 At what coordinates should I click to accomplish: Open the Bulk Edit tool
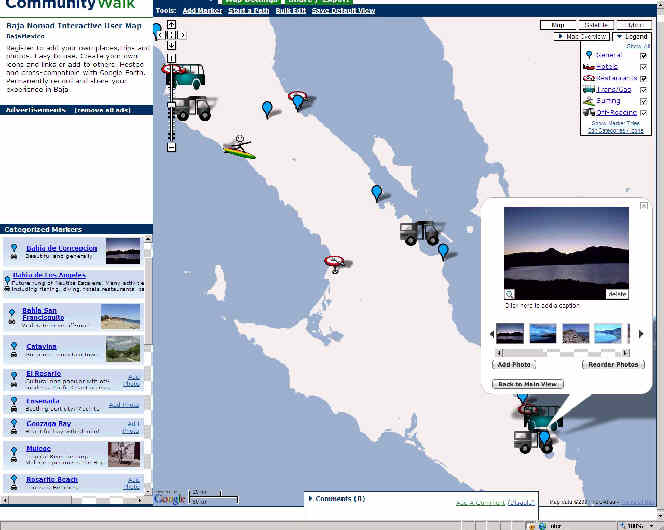pyautogui.click(x=290, y=11)
